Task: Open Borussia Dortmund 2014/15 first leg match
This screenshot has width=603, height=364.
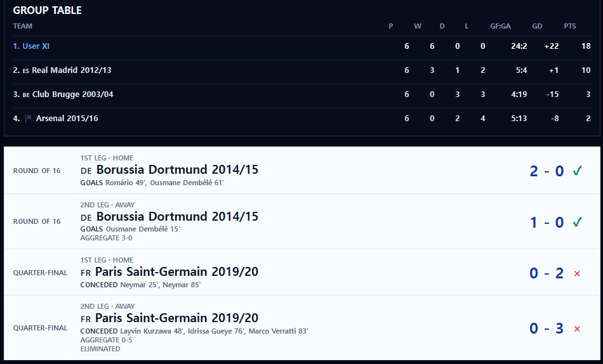Action: [302, 171]
